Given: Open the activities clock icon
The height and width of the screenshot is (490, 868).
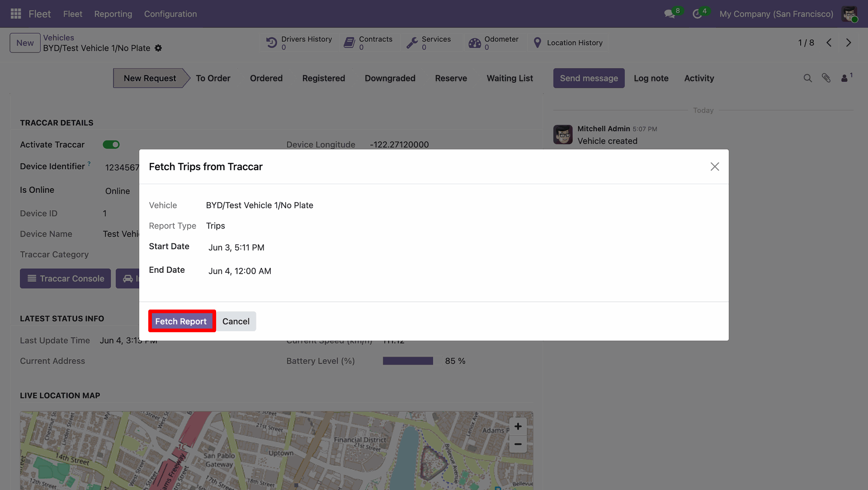Looking at the screenshot, I should point(697,14).
